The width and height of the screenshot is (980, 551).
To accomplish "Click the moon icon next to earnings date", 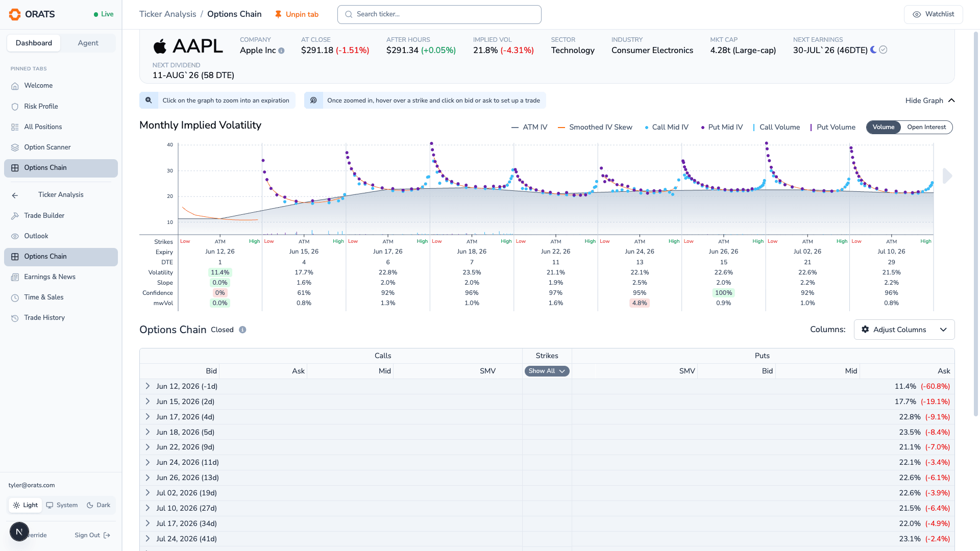I will 873,50.
